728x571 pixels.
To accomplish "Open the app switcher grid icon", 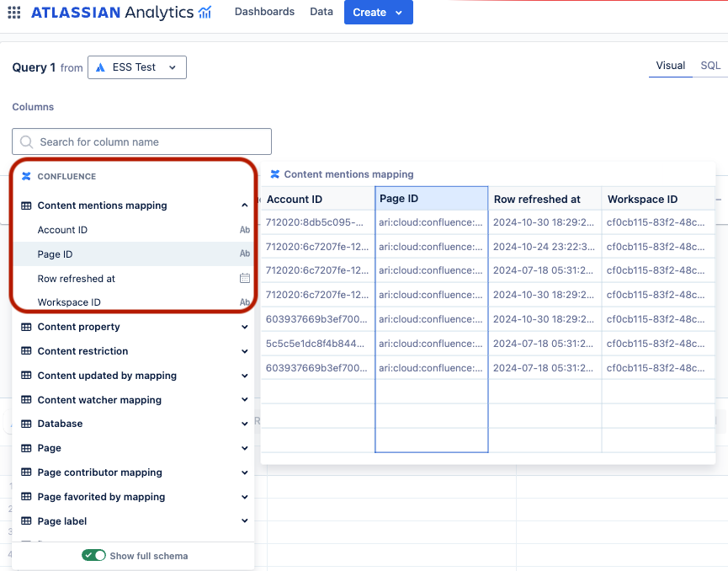I will point(14,13).
